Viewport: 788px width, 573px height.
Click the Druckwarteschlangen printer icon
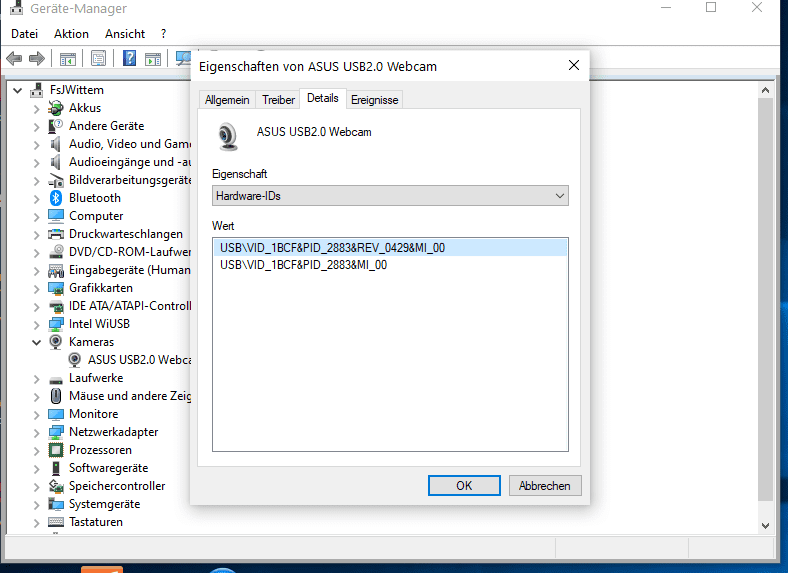(x=56, y=234)
